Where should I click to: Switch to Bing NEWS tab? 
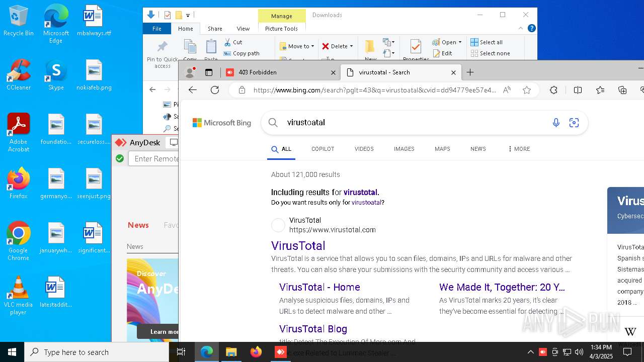[x=478, y=149]
